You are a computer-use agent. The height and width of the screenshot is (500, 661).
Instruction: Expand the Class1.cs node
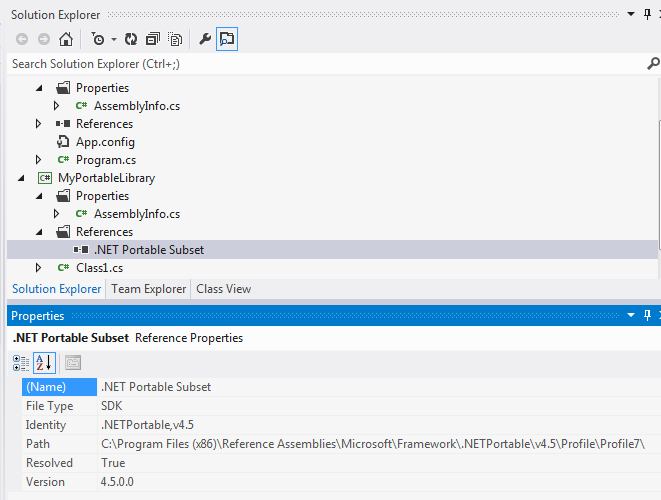(38, 268)
